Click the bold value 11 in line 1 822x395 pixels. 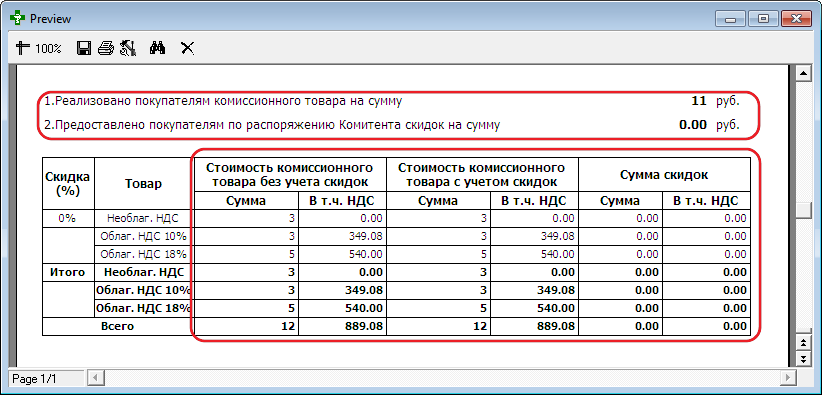699,101
